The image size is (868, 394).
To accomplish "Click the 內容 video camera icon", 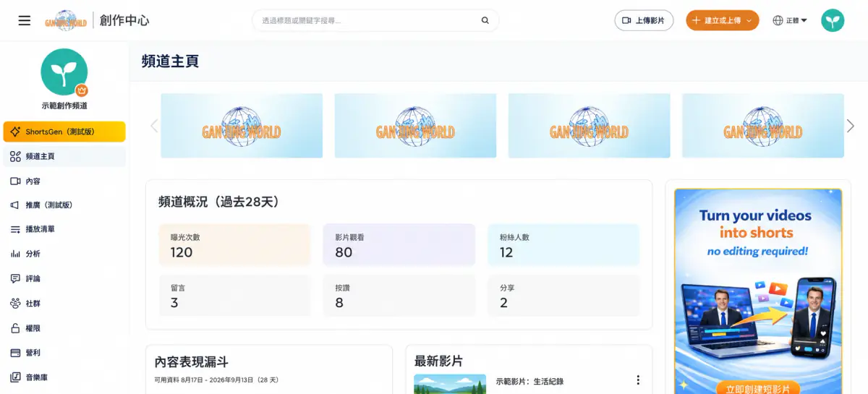I will click(15, 181).
